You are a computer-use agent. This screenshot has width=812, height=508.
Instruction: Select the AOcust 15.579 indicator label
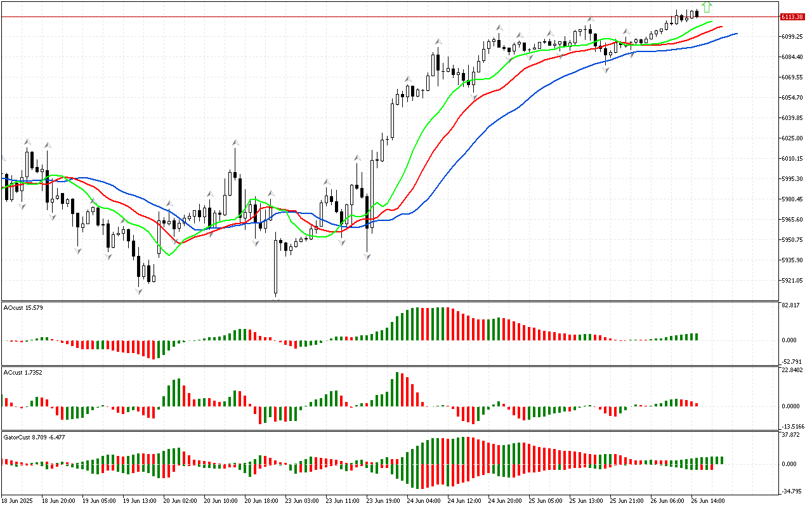[23, 307]
